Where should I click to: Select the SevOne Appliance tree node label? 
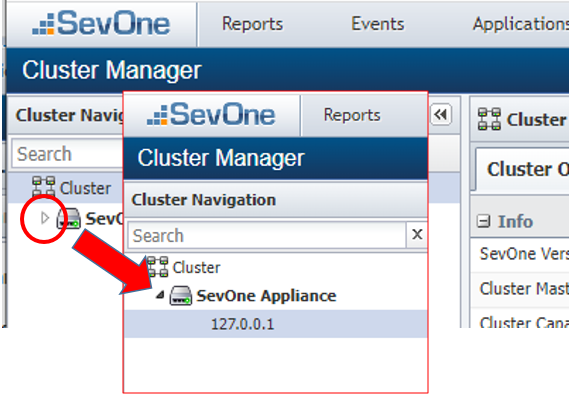(x=266, y=296)
